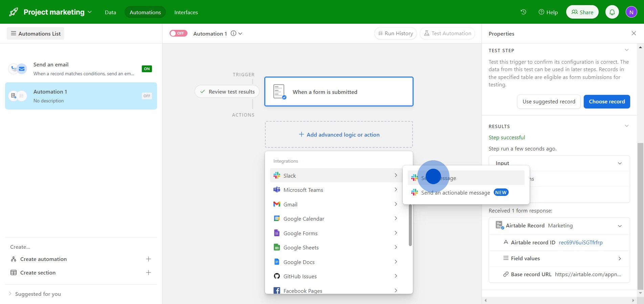Click the Send an email automation icon
Viewport: 644px width, 304px height.
point(18,69)
